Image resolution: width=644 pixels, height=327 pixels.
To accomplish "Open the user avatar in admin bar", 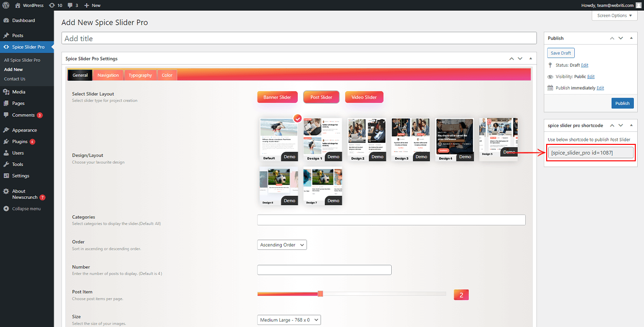I will [x=638, y=5].
